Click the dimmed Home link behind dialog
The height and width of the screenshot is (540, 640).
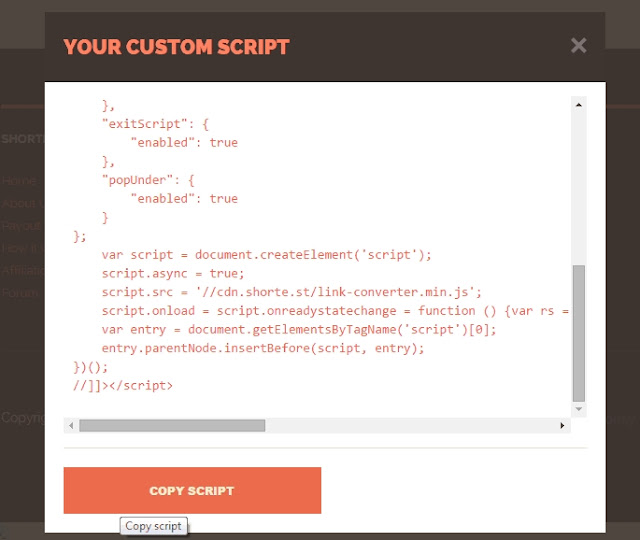tap(21, 180)
